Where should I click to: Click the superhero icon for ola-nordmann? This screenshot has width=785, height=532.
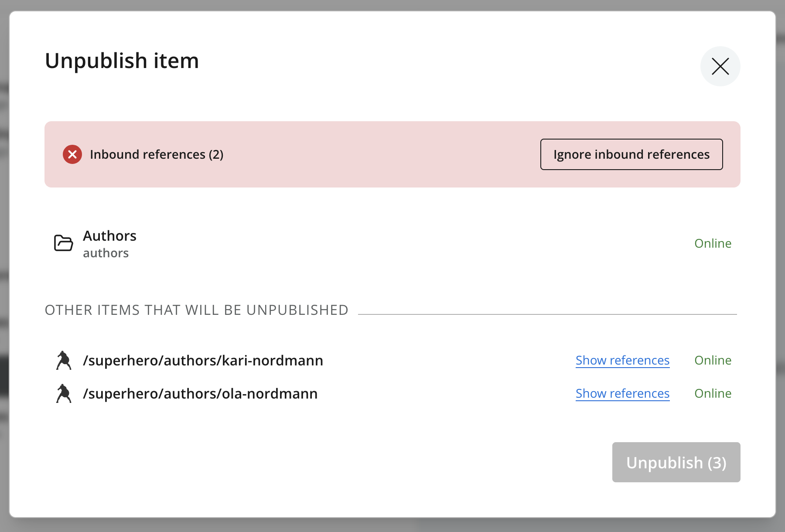click(64, 393)
